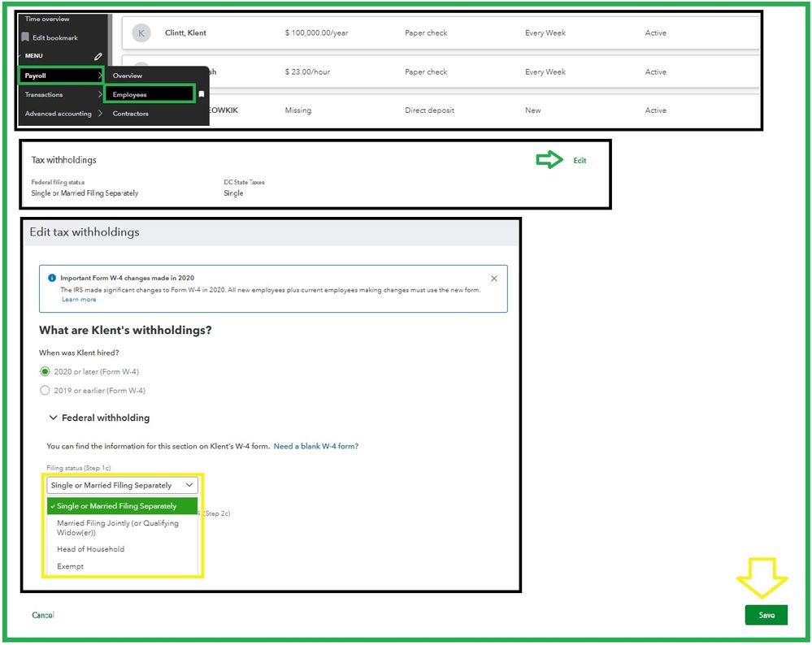Click Edit for Tax withholdings
This screenshot has height=645, width=812.
click(580, 161)
